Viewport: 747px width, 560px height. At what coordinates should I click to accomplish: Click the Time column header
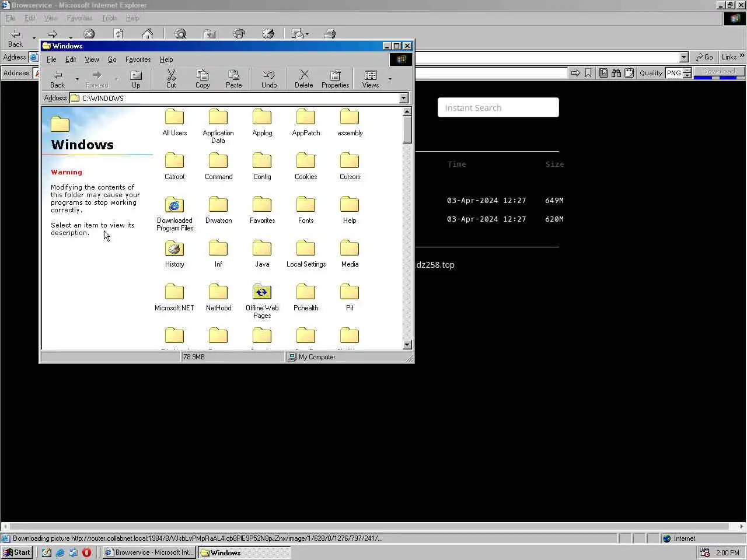[457, 164]
